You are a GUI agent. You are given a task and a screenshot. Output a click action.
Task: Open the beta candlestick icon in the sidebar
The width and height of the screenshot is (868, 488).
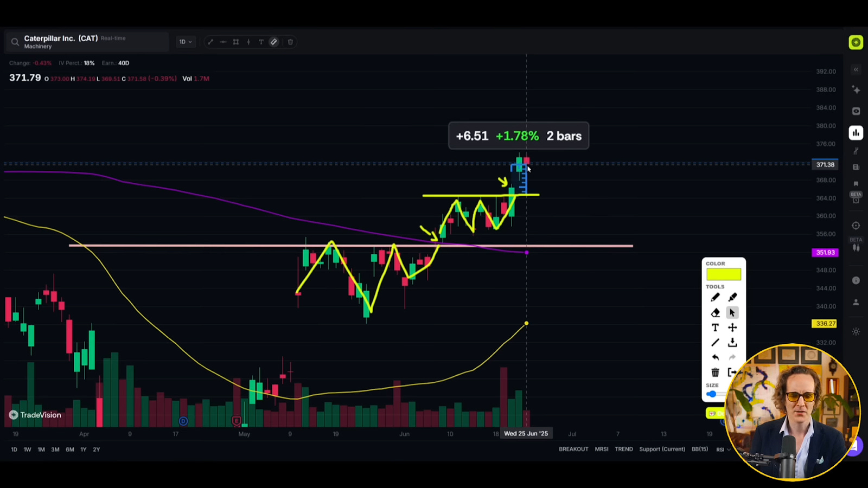856,248
